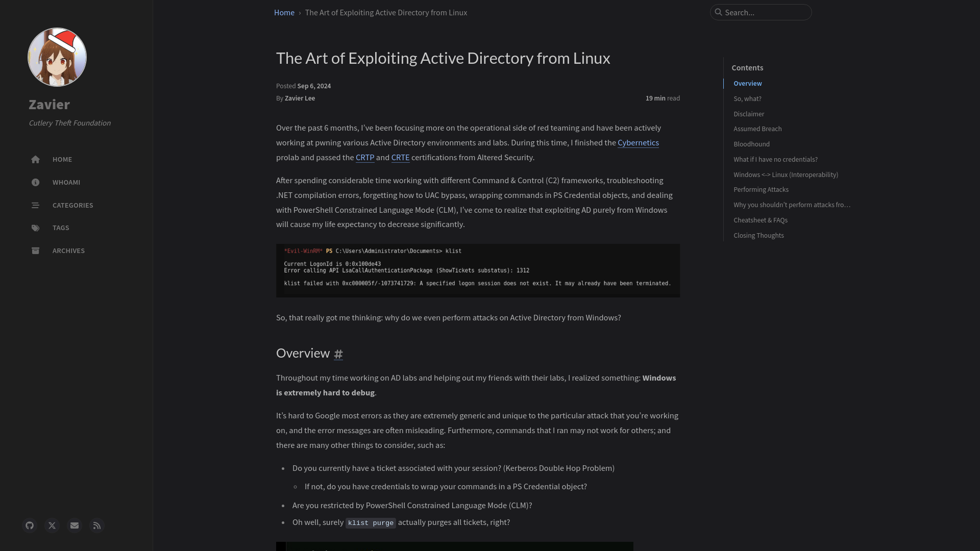Click the CRTP certification link

364,157
